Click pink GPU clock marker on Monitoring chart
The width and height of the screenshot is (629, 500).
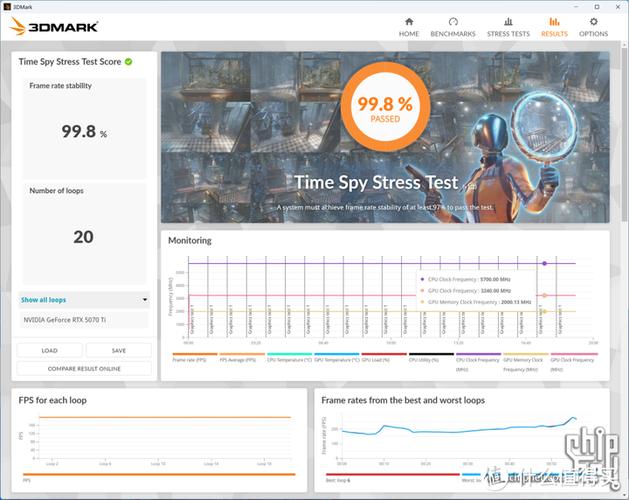[544, 295]
